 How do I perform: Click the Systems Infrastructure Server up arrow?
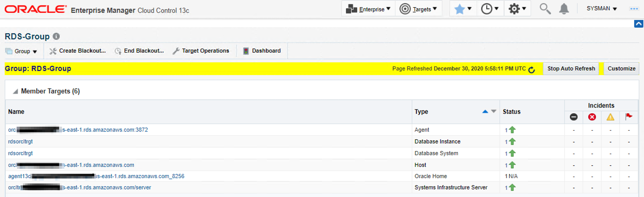click(512, 188)
